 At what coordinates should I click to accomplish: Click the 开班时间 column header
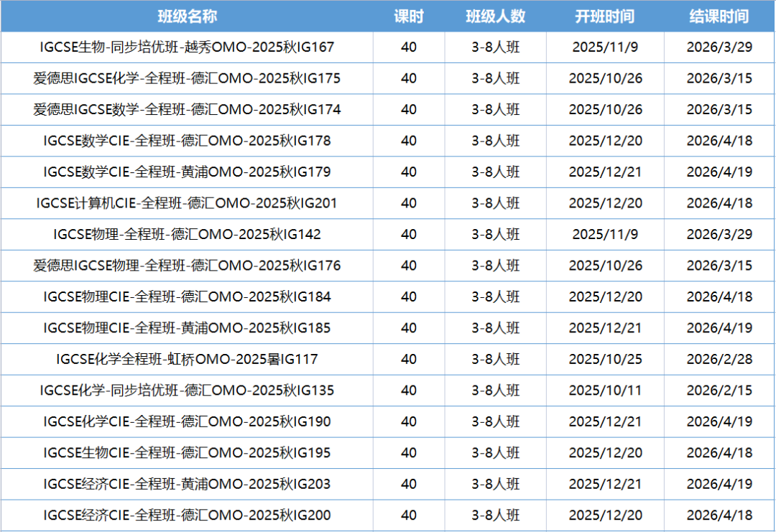point(605,17)
